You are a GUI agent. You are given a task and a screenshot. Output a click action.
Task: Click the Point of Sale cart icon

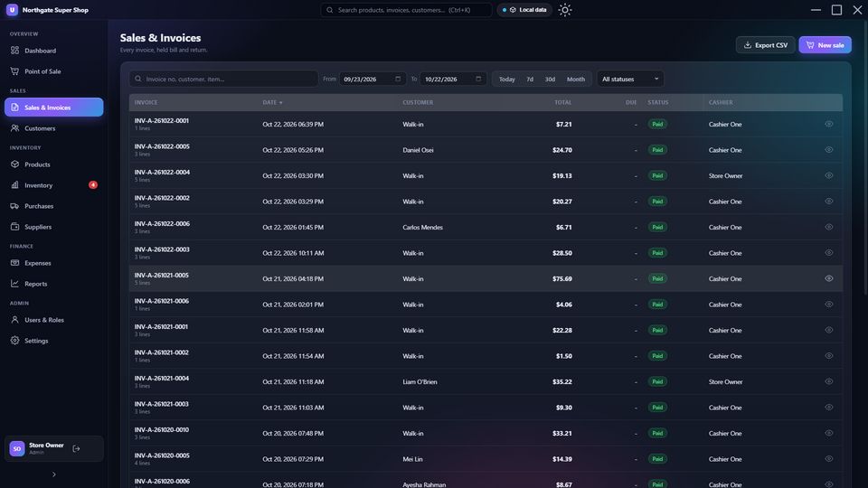[15, 71]
